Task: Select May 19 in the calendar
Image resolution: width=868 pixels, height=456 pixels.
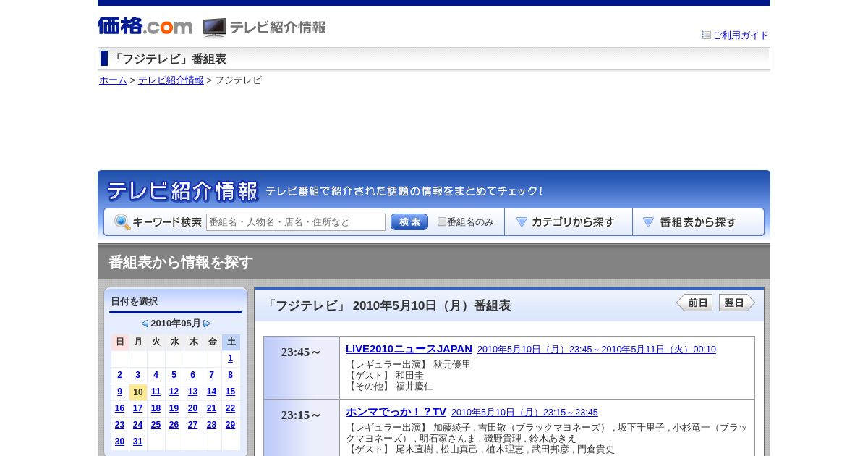Action: coord(174,408)
